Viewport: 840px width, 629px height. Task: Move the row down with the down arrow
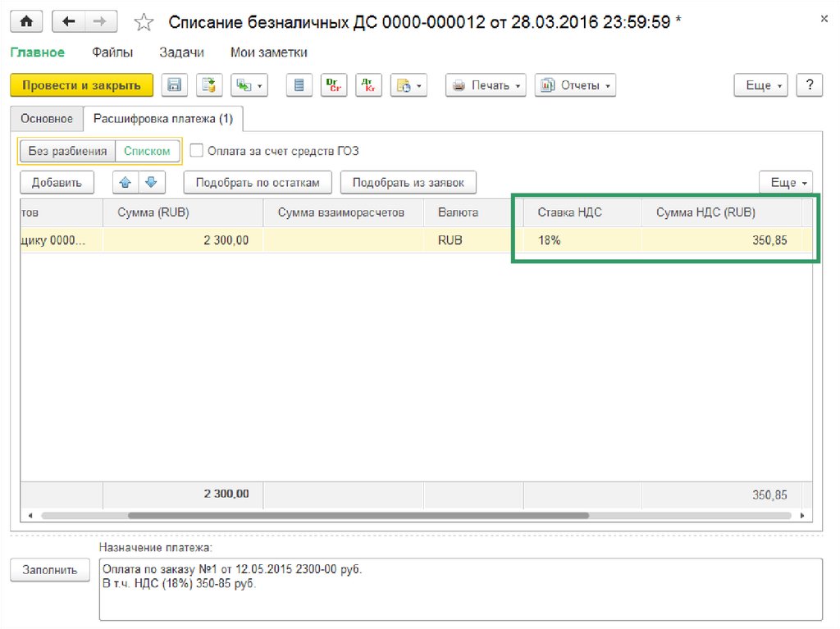[x=153, y=182]
